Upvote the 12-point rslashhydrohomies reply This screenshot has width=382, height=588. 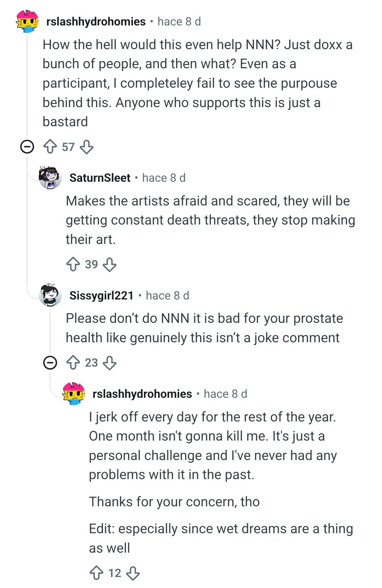tap(97, 573)
